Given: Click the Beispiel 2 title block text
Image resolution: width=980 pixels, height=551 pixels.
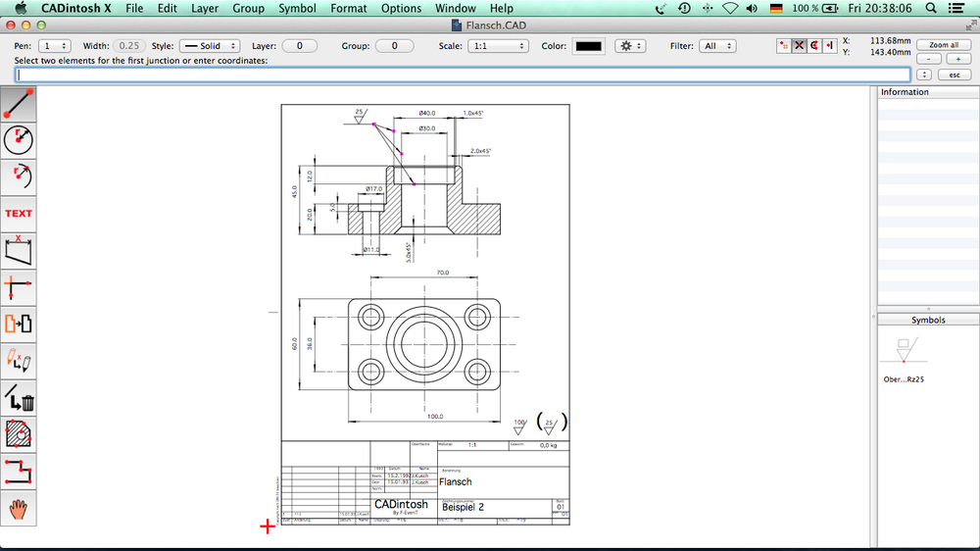Looking at the screenshot, I should tap(464, 507).
